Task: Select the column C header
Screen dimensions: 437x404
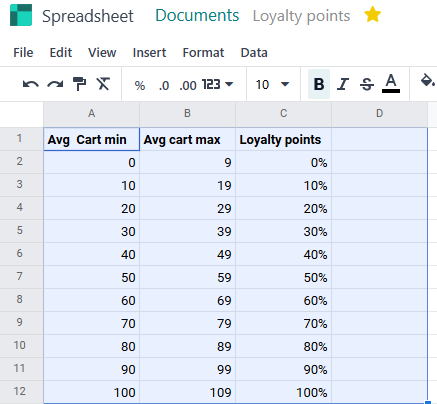Action: (283, 114)
